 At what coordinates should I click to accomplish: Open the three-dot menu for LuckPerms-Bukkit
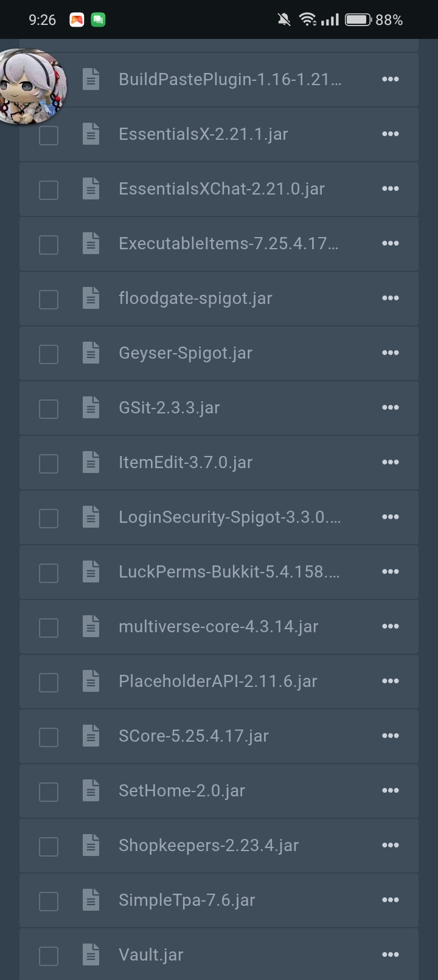pyautogui.click(x=390, y=571)
